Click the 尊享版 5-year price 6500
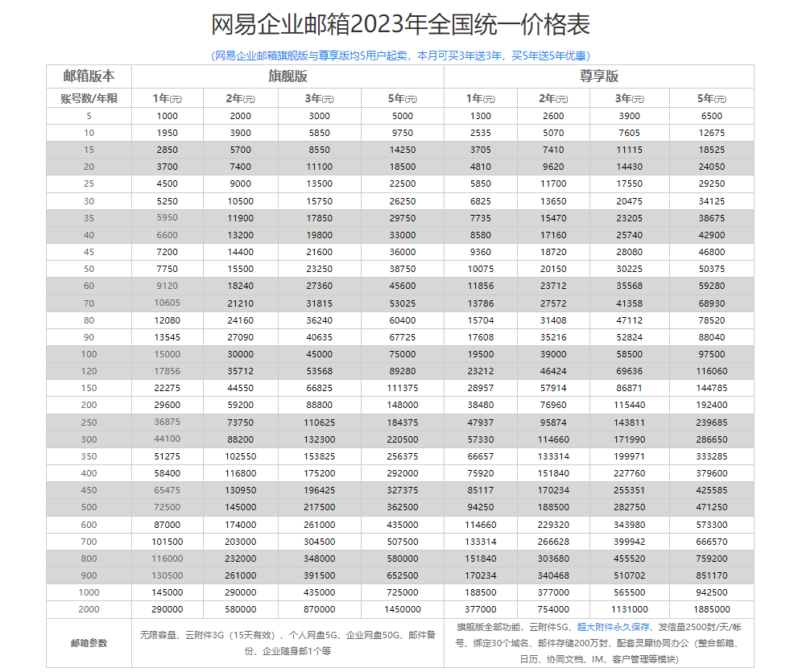 click(711, 116)
